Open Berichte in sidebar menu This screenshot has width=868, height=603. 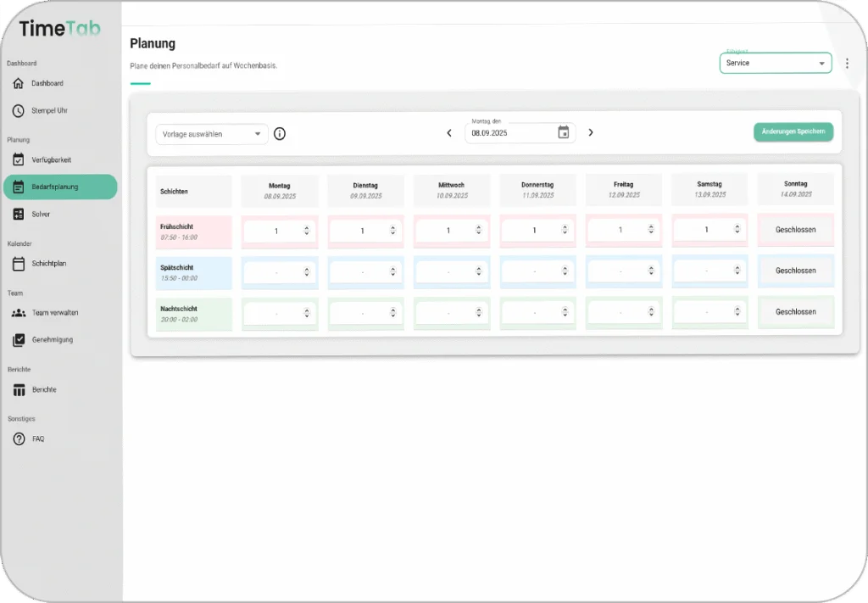[x=44, y=390]
